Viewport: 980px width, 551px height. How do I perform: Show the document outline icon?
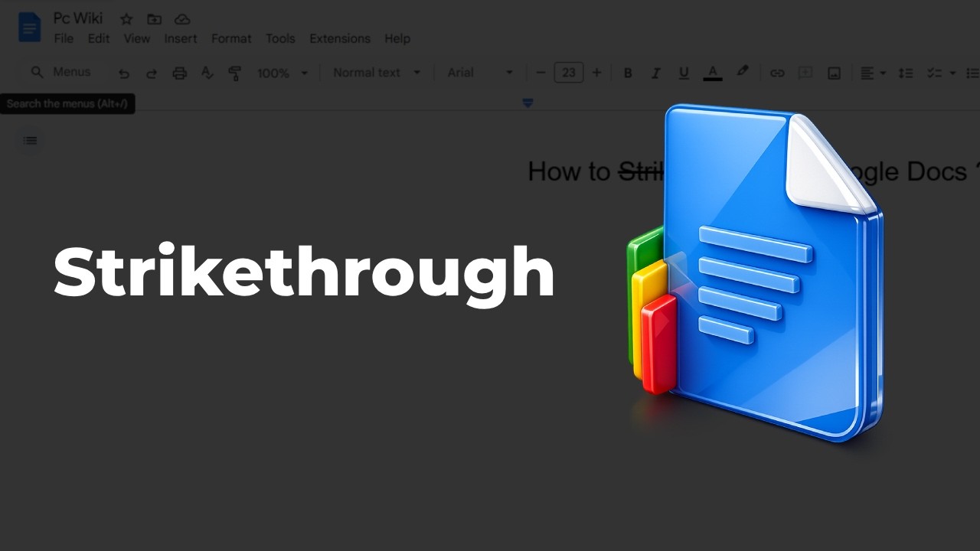click(x=30, y=140)
